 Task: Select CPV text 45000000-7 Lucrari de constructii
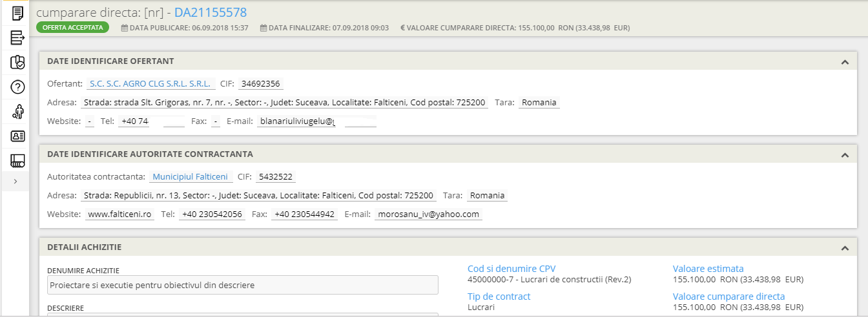(549, 280)
